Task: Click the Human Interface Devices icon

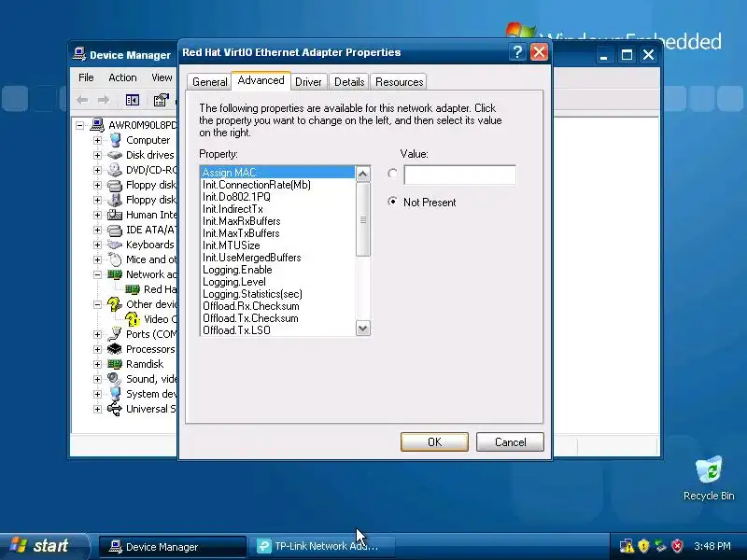Action: tap(115, 215)
